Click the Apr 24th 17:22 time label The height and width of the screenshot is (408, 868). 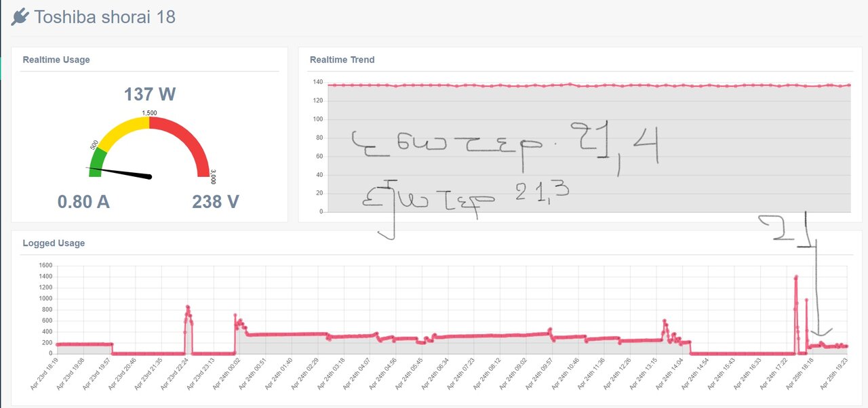(774, 373)
